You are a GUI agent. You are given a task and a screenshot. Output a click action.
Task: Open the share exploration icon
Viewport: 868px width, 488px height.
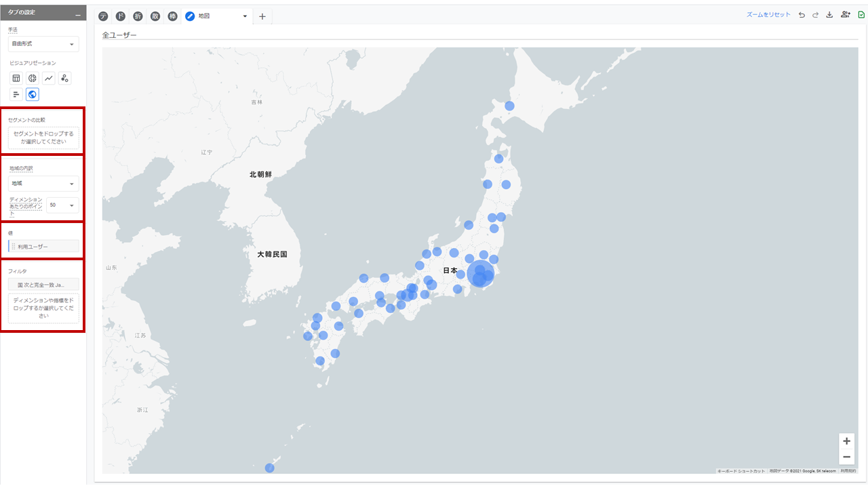pyautogui.click(x=845, y=14)
